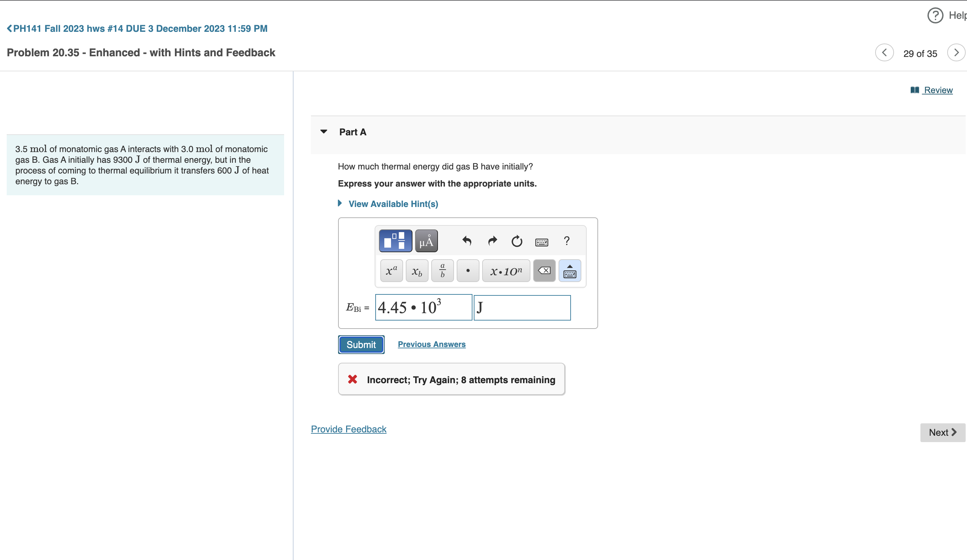Click the redo arrow icon
The width and height of the screenshot is (967, 560).
[x=492, y=241]
